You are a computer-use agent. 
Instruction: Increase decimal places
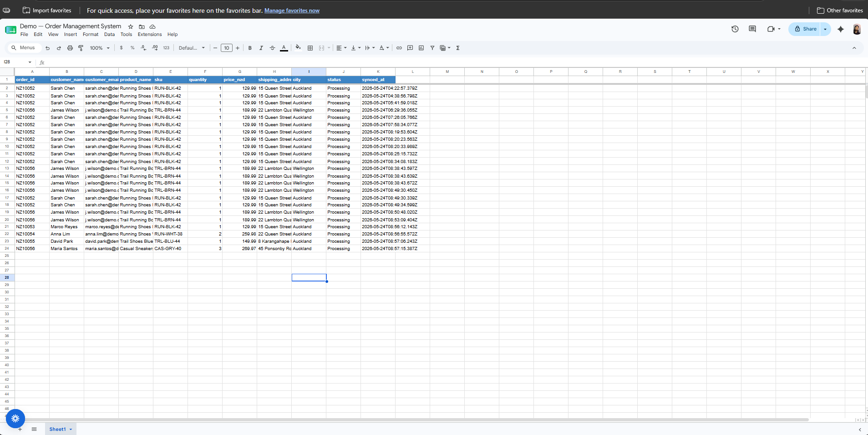point(155,48)
